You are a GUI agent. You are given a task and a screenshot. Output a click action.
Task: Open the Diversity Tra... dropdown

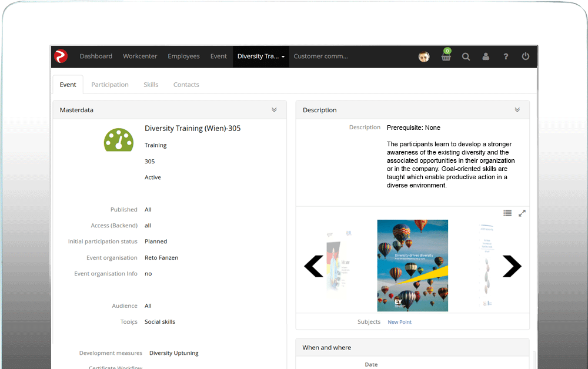pos(261,56)
